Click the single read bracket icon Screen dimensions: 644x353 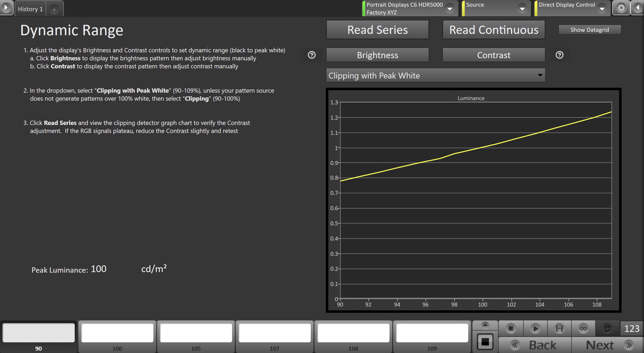559,328
